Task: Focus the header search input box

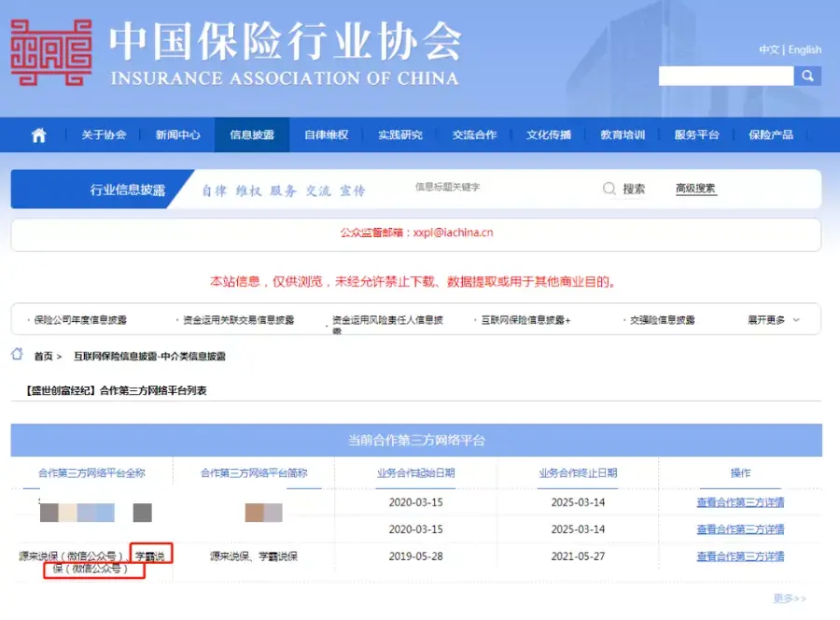Action: tap(726, 76)
